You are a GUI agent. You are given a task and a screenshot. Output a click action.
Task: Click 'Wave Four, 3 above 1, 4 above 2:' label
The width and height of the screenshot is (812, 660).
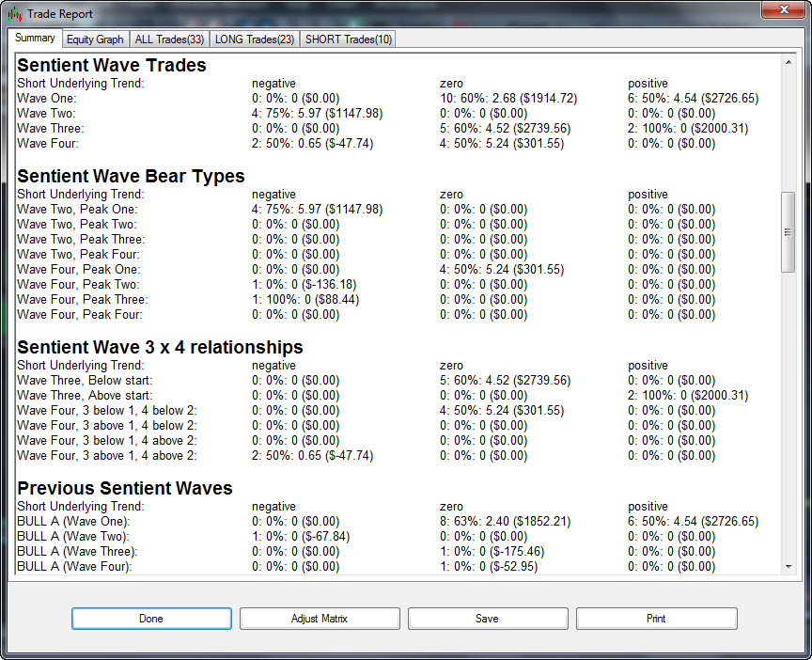107,455
